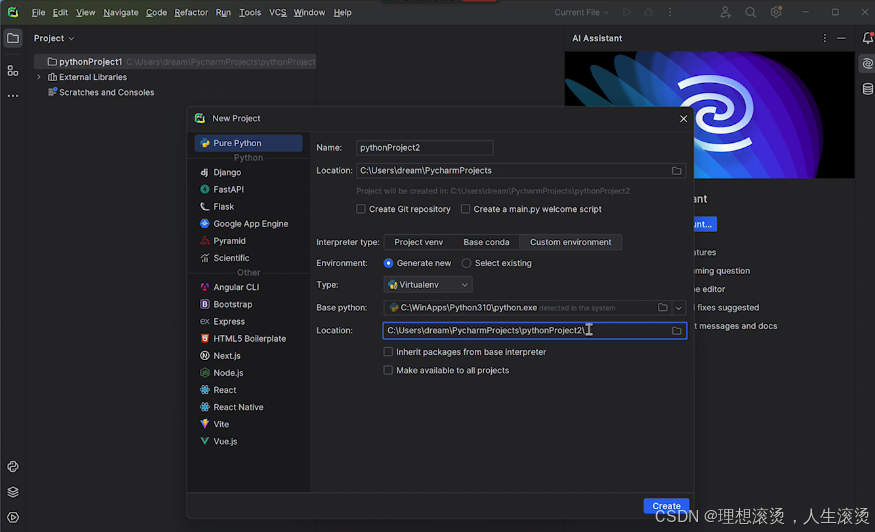Open the toolbar More Actions menu
Viewport: 875px width, 532px height.
pos(670,12)
